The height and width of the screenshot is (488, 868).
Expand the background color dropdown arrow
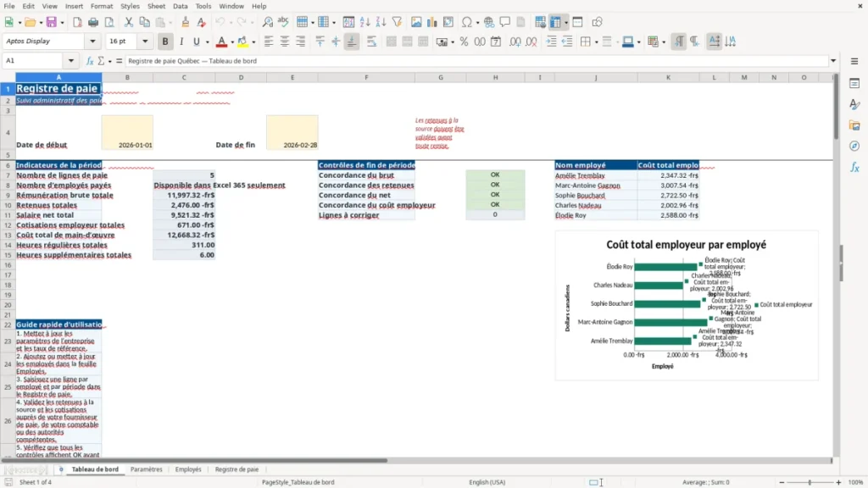[x=253, y=42]
